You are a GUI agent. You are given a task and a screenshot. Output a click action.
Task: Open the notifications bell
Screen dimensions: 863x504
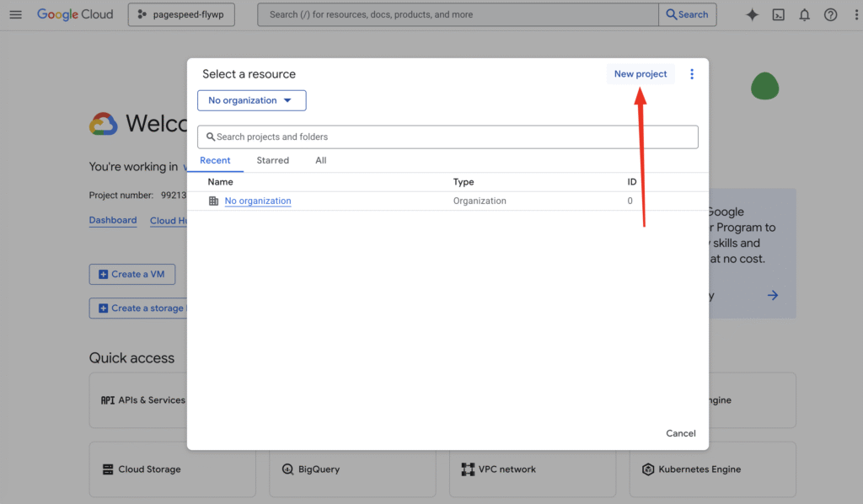click(x=805, y=14)
